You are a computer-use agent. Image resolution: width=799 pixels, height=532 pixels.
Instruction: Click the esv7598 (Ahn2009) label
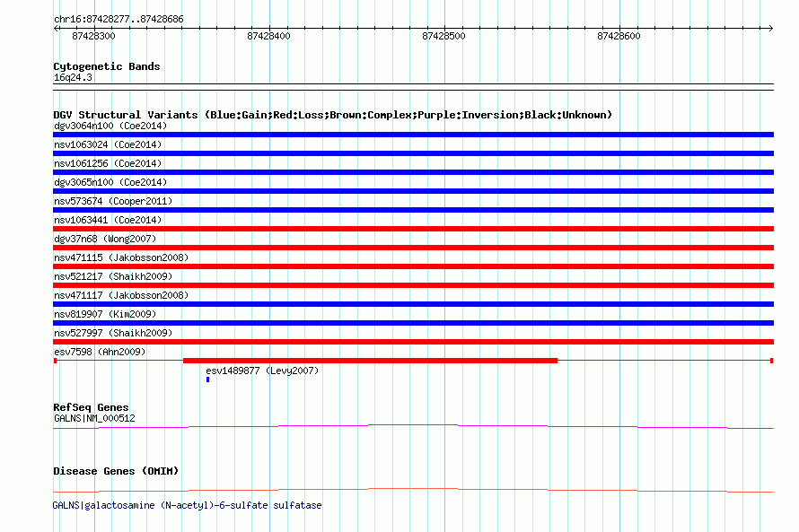(100, 352)
